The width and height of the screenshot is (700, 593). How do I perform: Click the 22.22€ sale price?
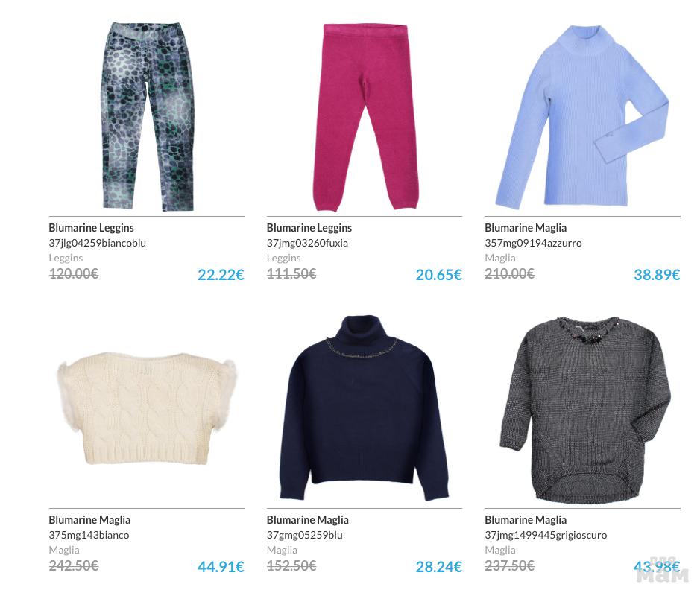221,275
